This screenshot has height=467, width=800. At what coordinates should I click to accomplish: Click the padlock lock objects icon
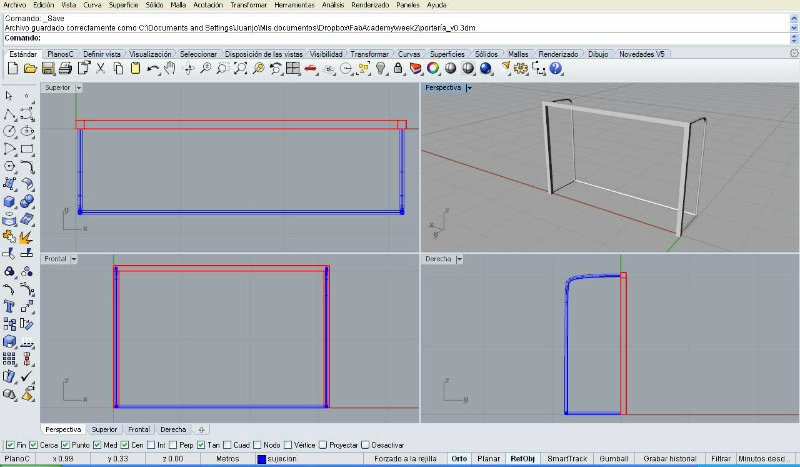(x=398, y=68)
